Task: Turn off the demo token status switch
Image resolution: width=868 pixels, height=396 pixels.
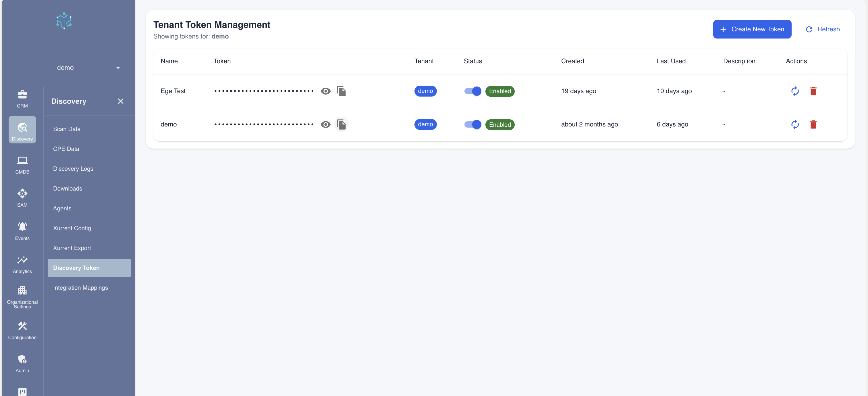Action: [472, 124]
